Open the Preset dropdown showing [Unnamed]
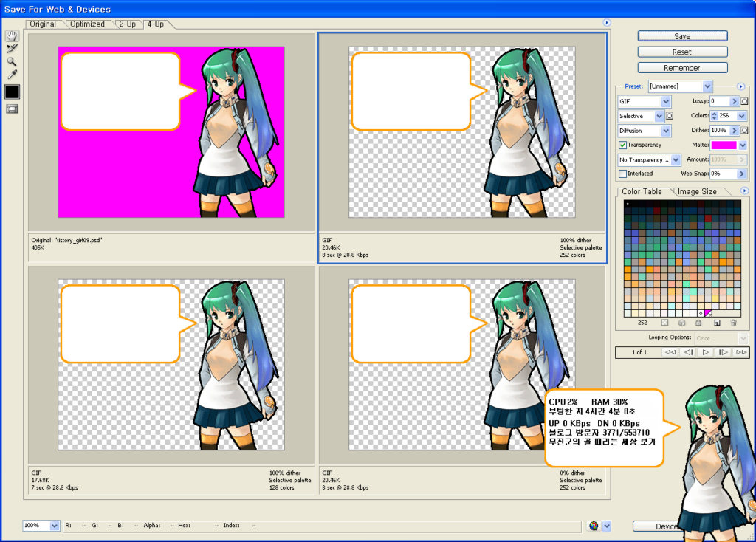Image resolution: width=756 pixels, height=542 pixels. (680, 86)
